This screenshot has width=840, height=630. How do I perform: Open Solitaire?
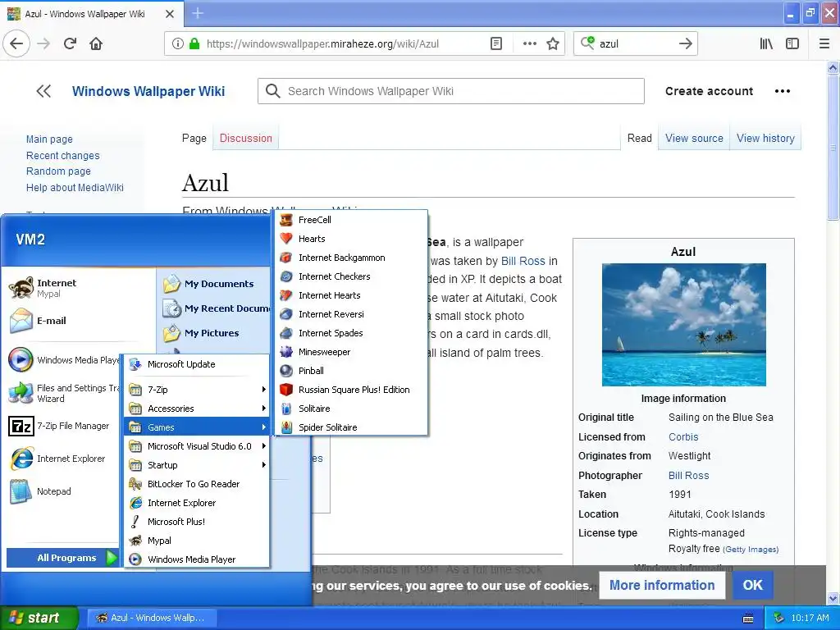(351, 409)
